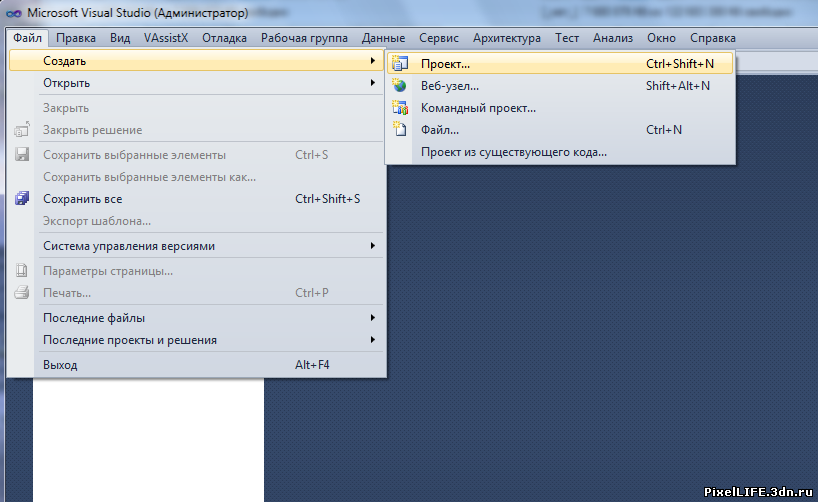This screenshot has height=502, width=818.
Task: Click the New Project icon beside Проект
Action: click(400, 64)
